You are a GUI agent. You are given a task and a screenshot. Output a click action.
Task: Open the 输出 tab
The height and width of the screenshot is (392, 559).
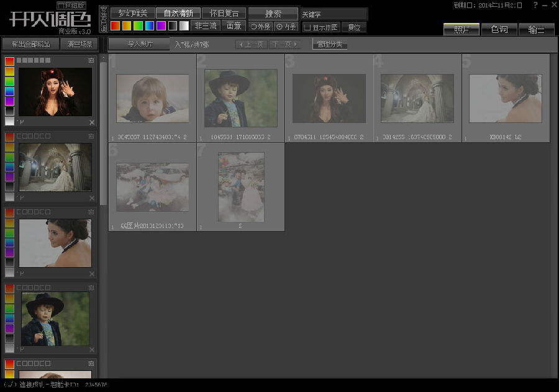click(536, 29)
